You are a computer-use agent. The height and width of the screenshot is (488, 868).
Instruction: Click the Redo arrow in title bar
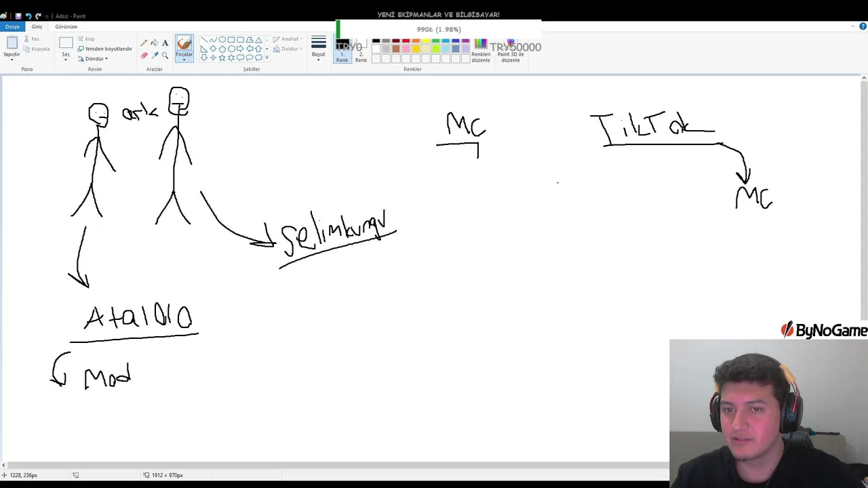pos(38,16)
